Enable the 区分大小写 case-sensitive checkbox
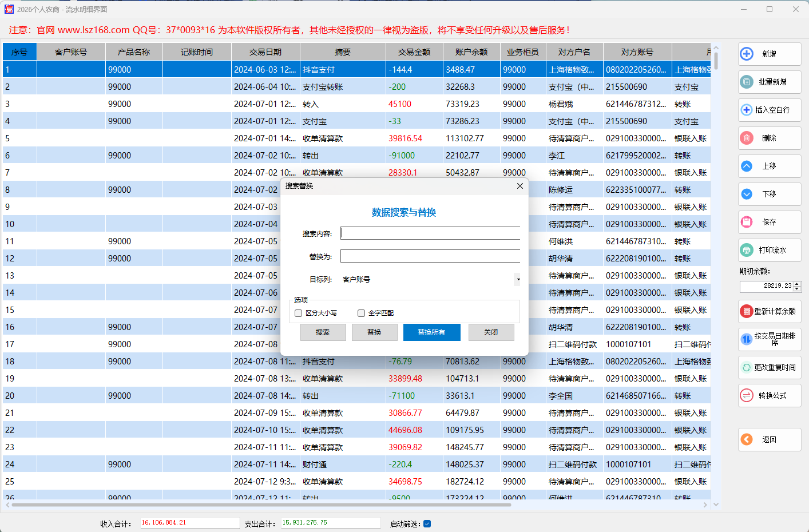809x532 pixels. pos(298,313)
